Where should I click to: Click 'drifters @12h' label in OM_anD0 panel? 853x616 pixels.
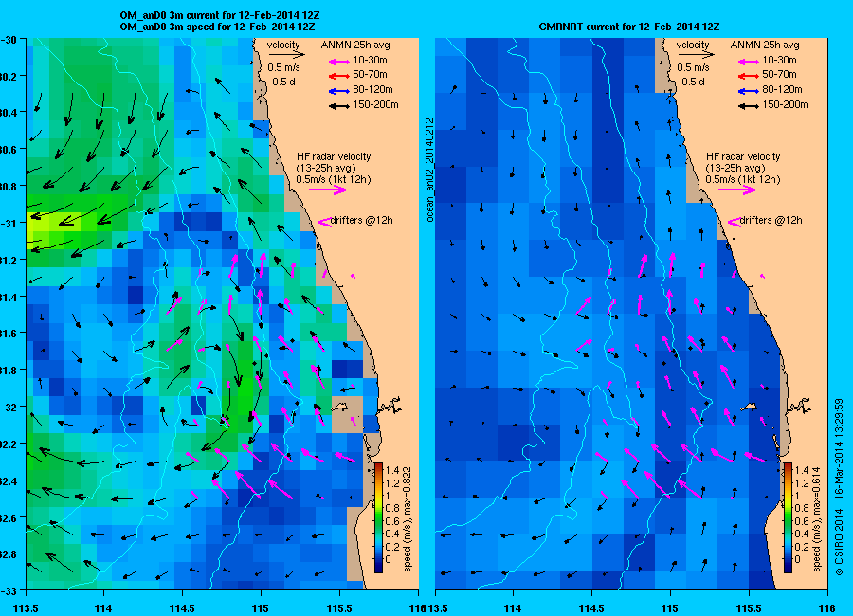[362, 221]
